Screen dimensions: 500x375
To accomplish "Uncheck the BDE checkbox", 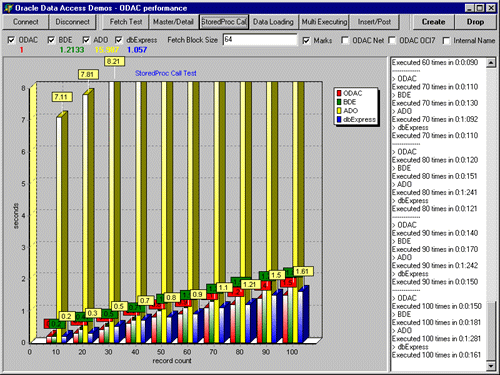I will point(51,40).
